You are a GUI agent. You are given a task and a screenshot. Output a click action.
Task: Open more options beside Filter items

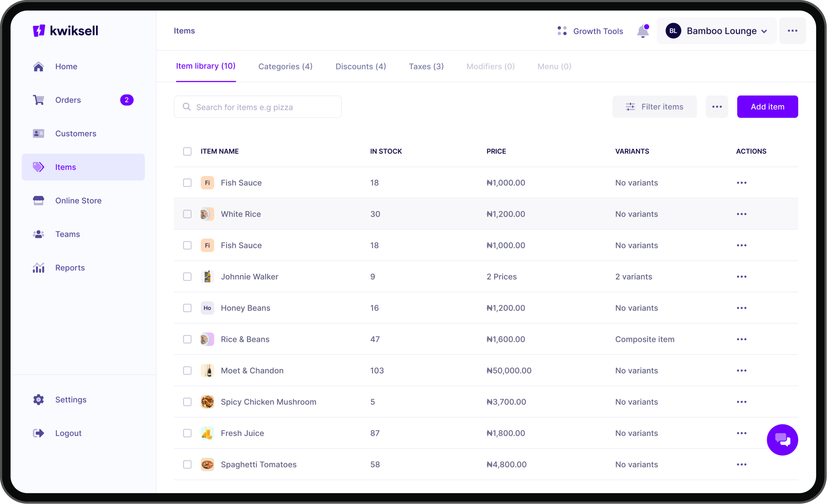pyautogui.click(x=717, y=107)
